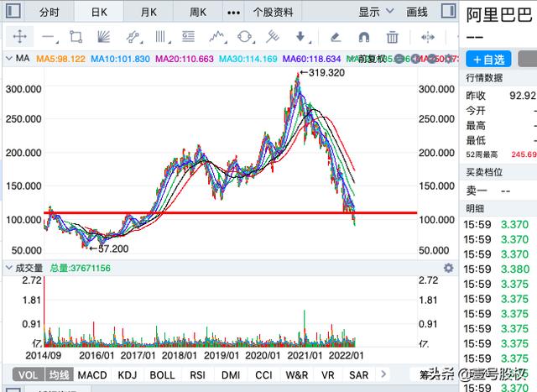This screenshot has width=537, height=392.
Task: Collapse the 成交量 panel chevron
Action: pos(8,268)
